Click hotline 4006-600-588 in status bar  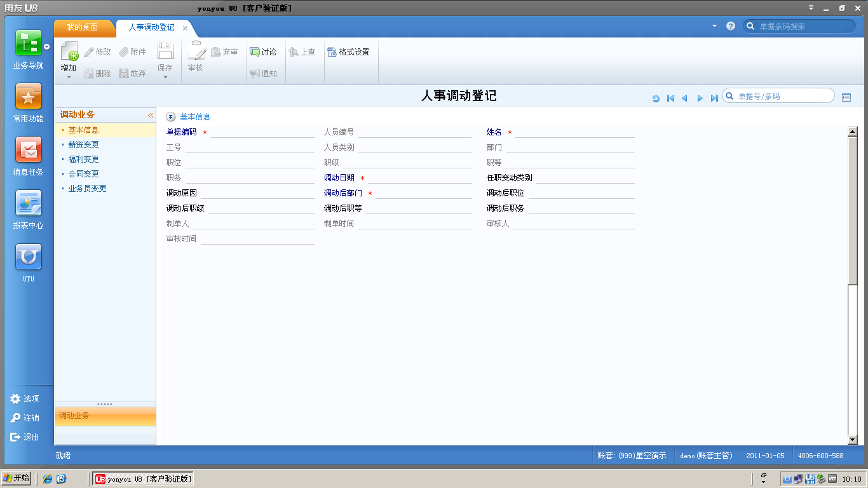(821, 456)
